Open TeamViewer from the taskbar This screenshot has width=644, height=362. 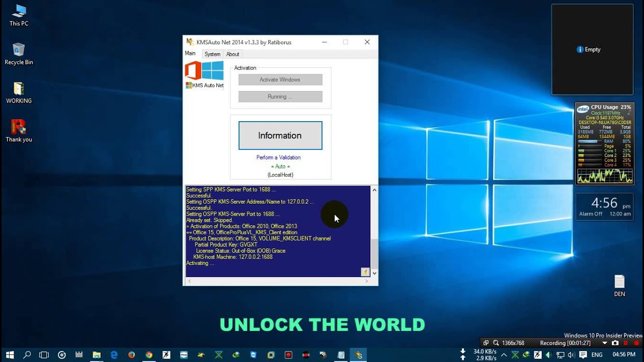tap(254, 355)
